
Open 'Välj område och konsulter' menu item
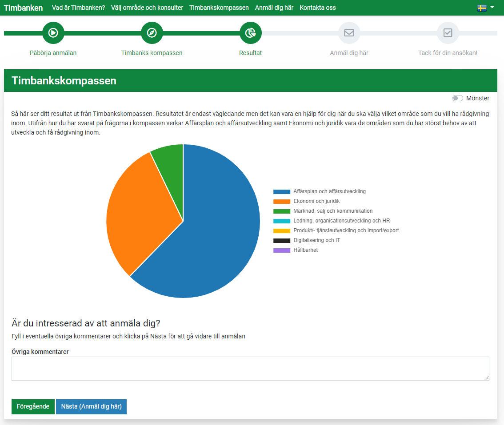click(147, 8)
